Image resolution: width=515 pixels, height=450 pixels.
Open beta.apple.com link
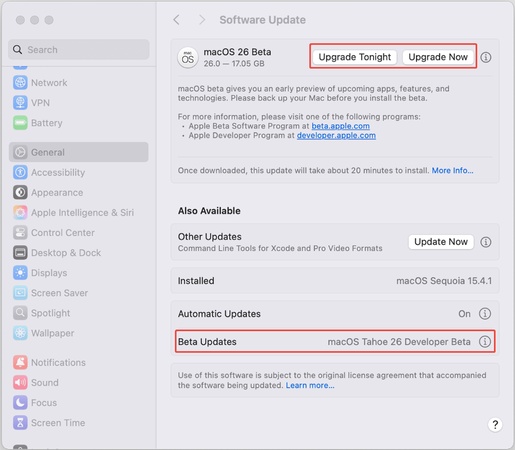pos(340,126)
